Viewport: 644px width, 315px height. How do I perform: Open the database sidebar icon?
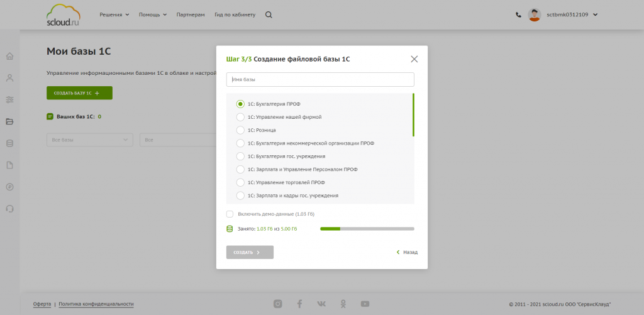(x=10, y=143)
